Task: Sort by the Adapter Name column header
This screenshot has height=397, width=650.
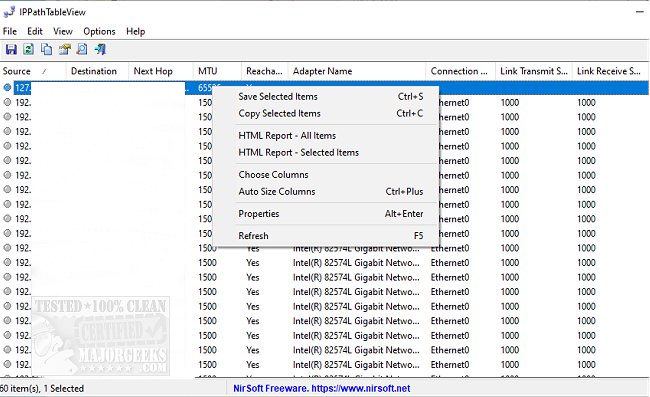Action: 357,71
